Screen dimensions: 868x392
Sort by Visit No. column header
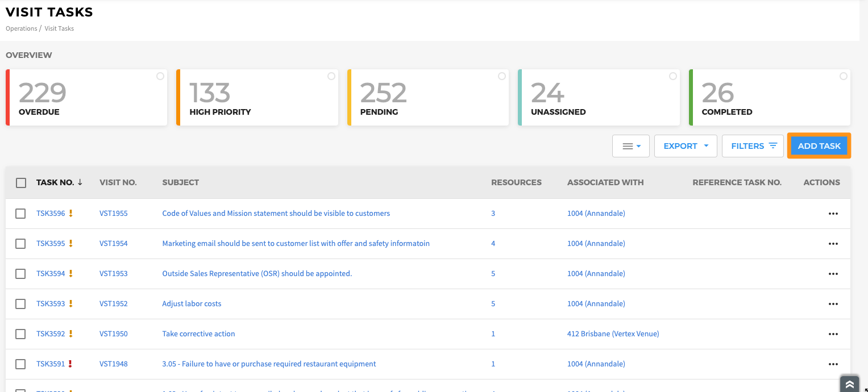click(x=118, y=182)
